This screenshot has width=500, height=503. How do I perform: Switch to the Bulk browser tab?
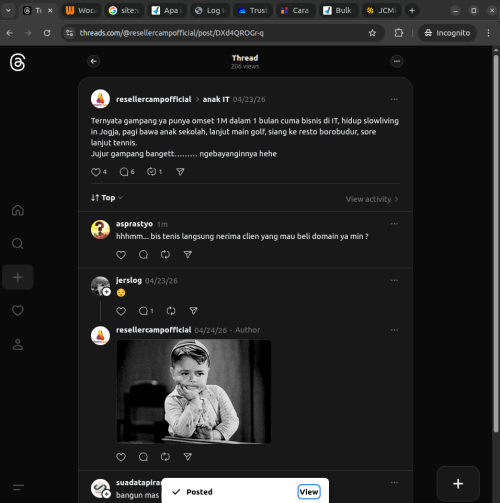coord(339,11)
